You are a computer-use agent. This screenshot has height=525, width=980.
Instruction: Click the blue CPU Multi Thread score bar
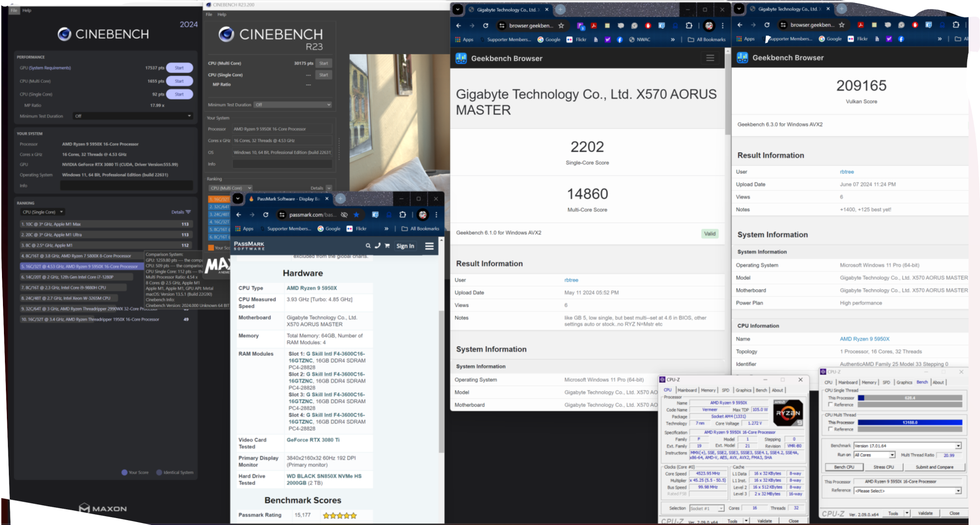coord(910,423)
